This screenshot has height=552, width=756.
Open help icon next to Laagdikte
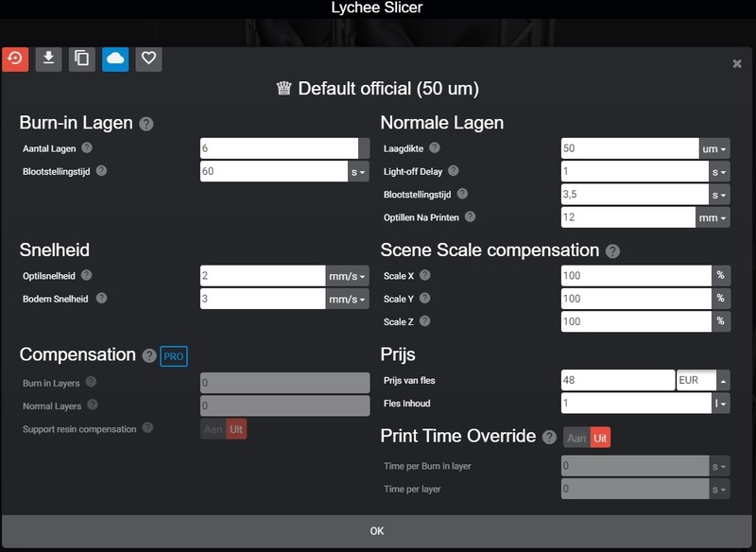[435, 147]
